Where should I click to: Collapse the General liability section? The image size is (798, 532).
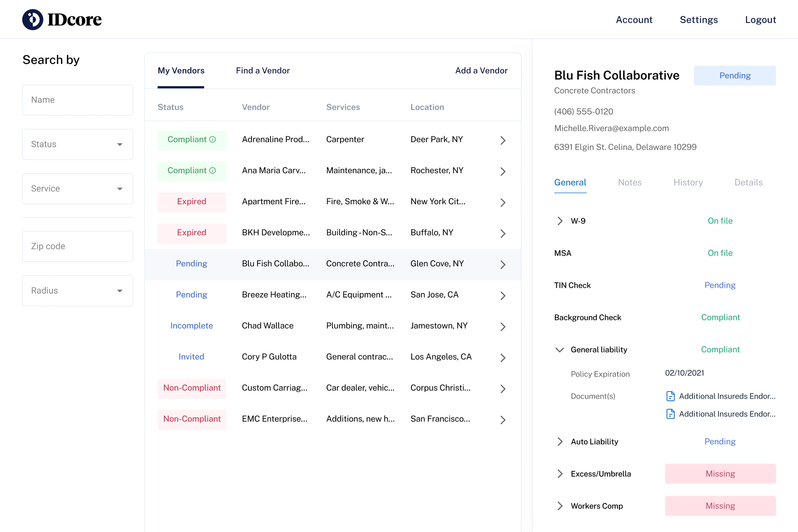560,350
